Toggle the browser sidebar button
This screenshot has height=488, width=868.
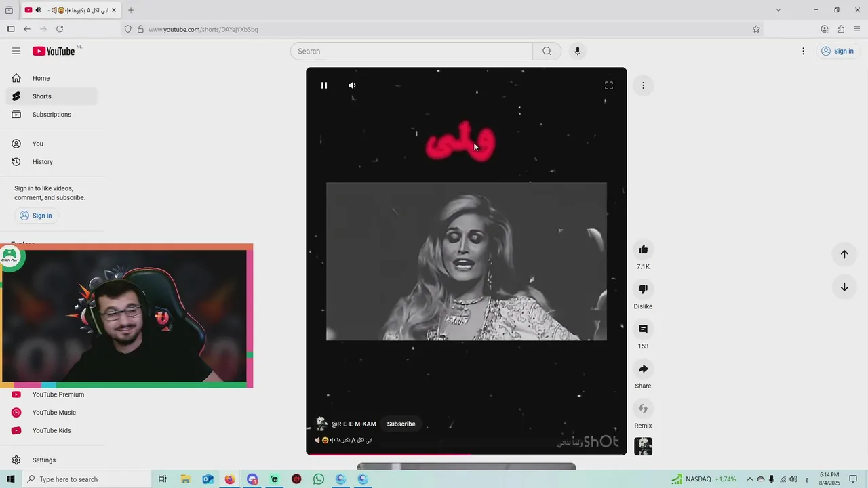coord(11,29)
